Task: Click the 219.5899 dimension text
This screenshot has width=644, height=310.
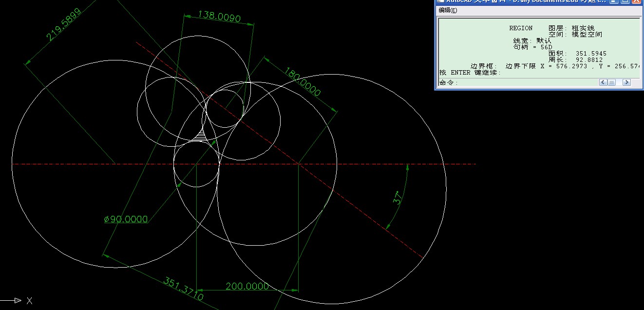Action: tap(63, 24)
